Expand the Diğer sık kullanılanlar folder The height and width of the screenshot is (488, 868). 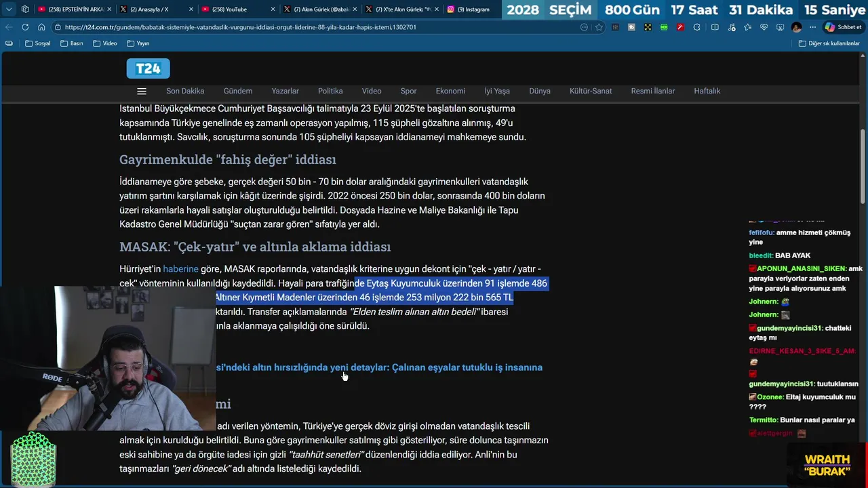(829, 43)
